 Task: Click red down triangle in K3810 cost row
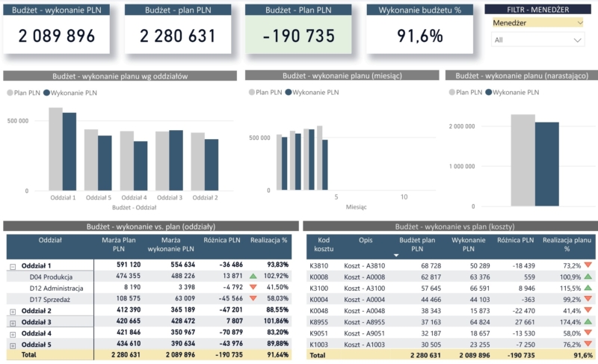coord(587,265)
